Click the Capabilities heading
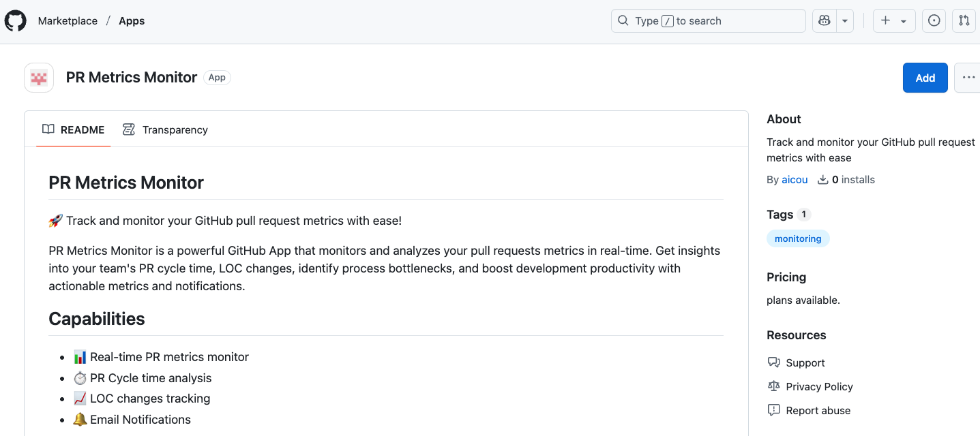980x436 pixels. click(97, 319)
